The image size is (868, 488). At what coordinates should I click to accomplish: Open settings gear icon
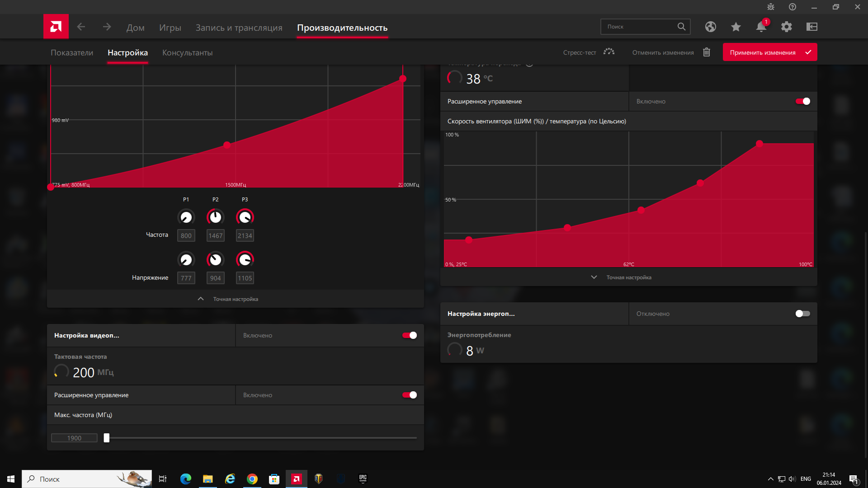coord(786,27)
